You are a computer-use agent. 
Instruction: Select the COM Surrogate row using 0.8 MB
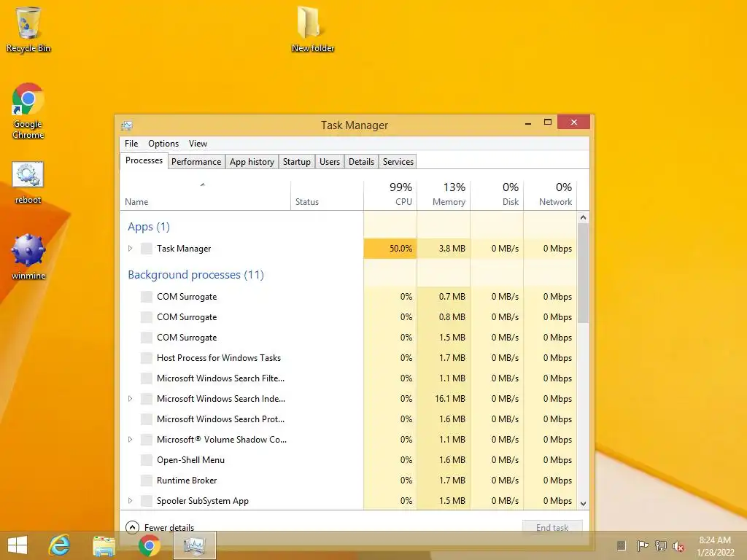tap(348, 317)
